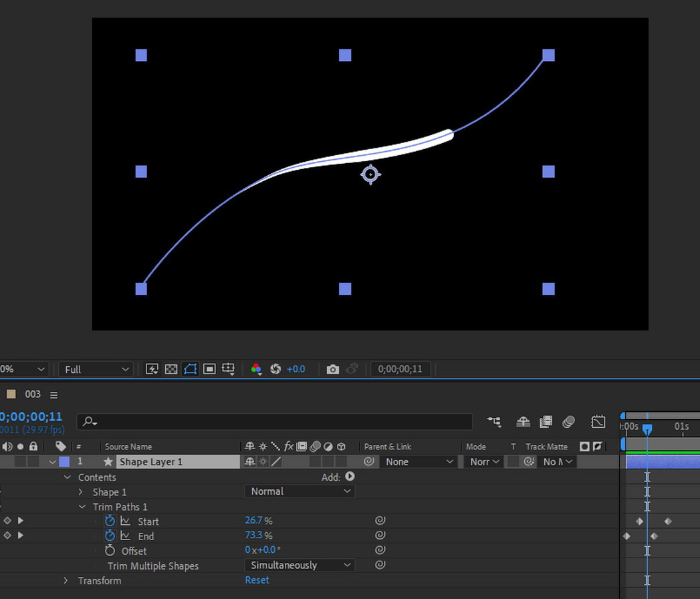Toggle mask and shape path visibility

tap(190, 369)
